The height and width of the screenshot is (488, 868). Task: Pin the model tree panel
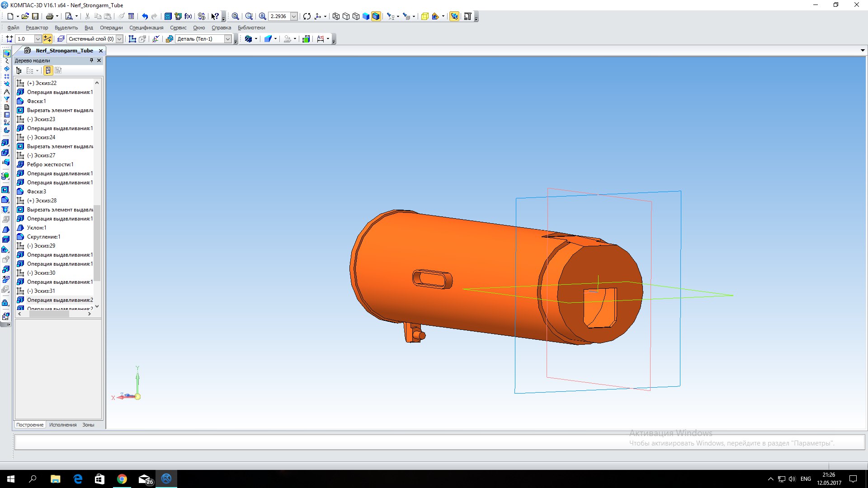pos(91,60)
